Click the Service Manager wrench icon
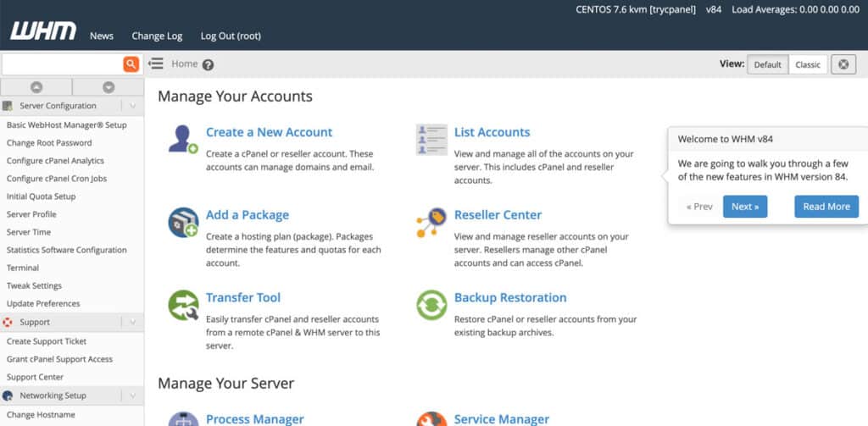 (x=431, y=419)
